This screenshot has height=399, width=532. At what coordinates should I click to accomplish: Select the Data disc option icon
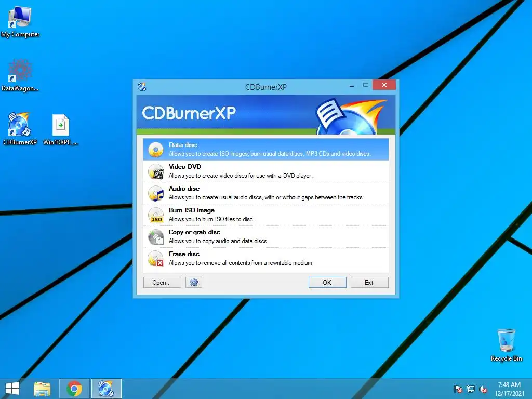156,150
